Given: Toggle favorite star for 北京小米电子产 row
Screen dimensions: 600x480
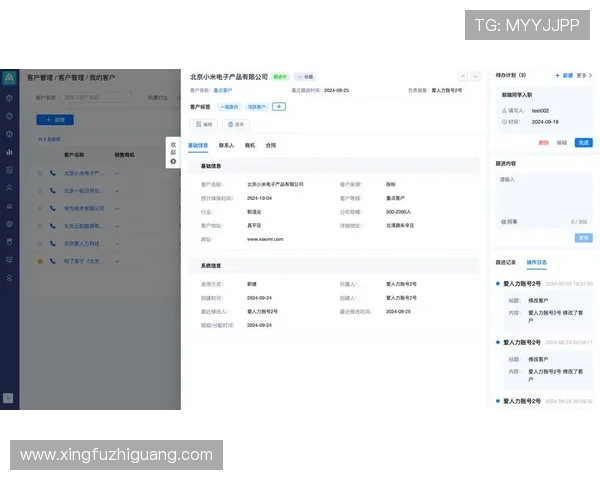Looking at the screenshot, I should tap(40, 173).
